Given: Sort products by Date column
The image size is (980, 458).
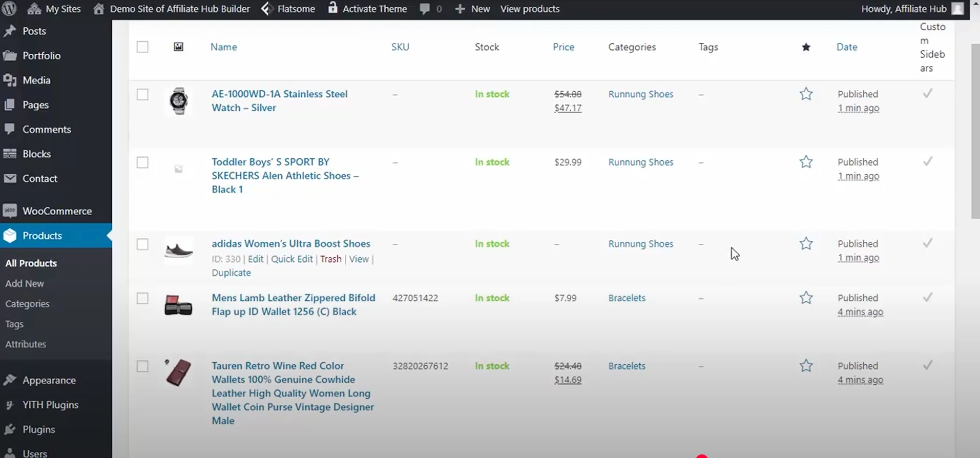Looking at the screenshot, I should pyautogui.click(x=847, y=47).
